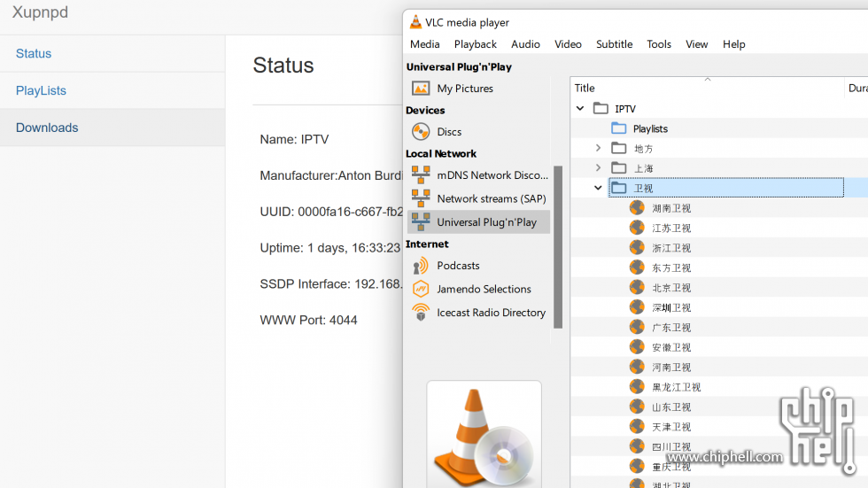Click the 'WWW Port: 4044' text

[308, 321]
